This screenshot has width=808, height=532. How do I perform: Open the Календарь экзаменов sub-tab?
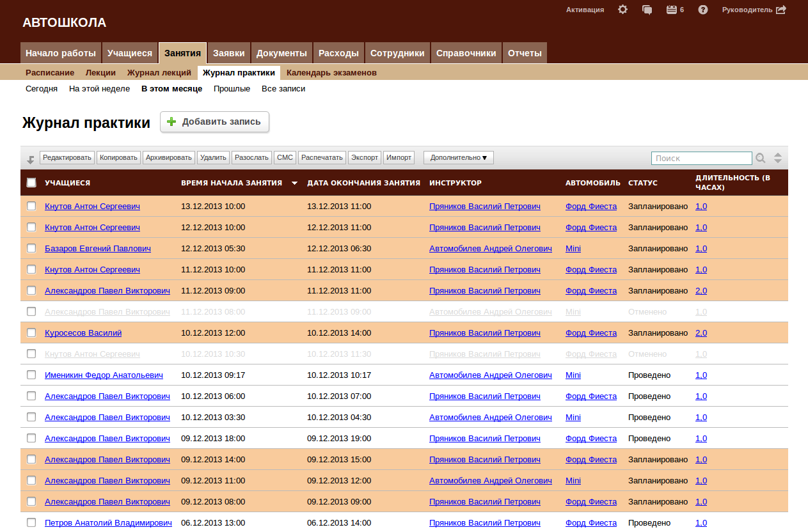coord(331,72)
